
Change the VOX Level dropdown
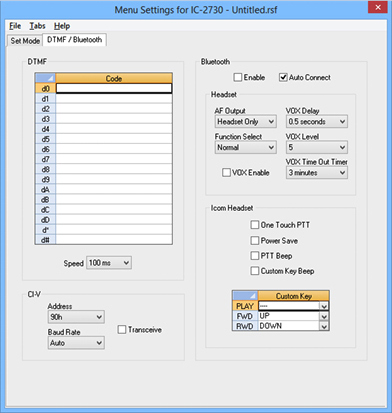tap(317, 147)
